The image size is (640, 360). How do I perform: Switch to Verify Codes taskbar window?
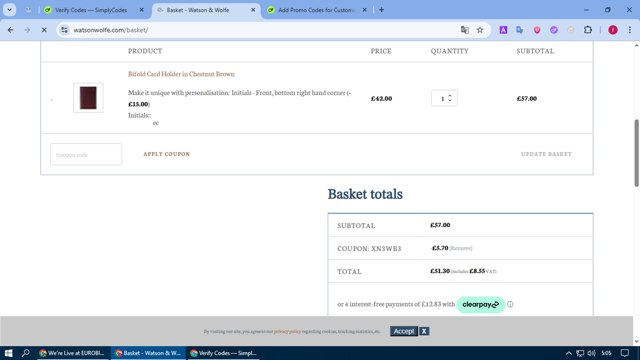pos(223,353)
